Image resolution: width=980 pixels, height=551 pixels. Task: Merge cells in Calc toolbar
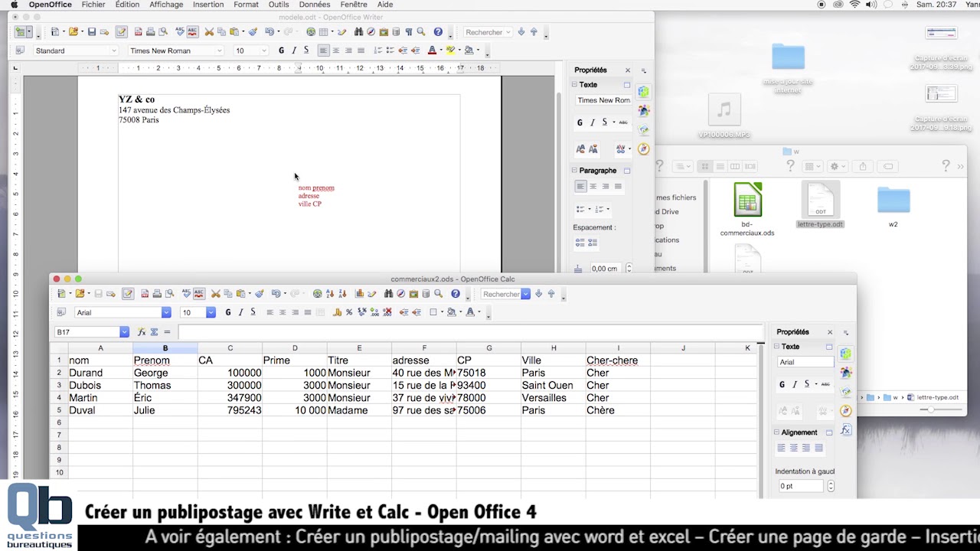[320, 312]
